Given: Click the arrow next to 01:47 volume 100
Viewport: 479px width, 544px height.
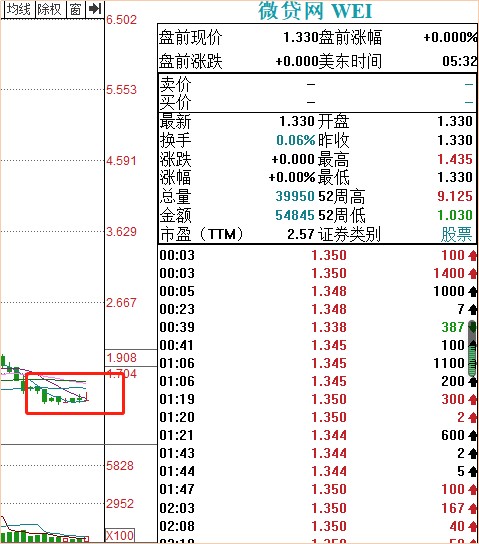Looking at the screenshot, I should [x=472, y=490].
